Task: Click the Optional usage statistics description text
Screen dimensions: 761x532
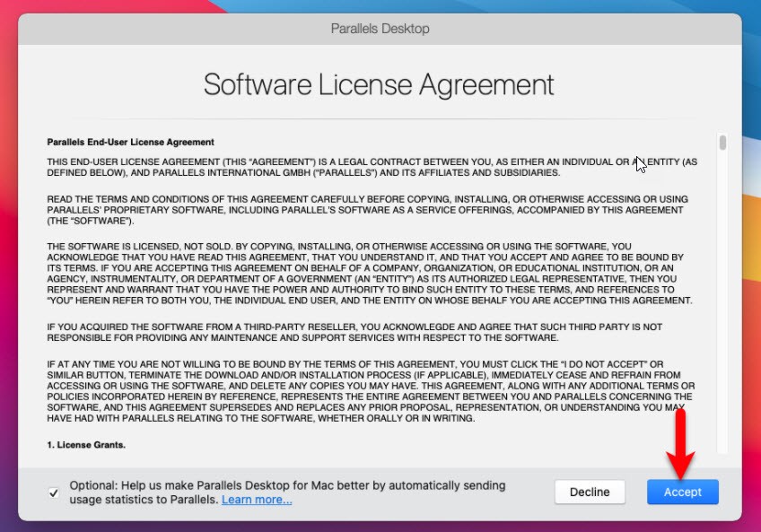Action: (287, 493)
